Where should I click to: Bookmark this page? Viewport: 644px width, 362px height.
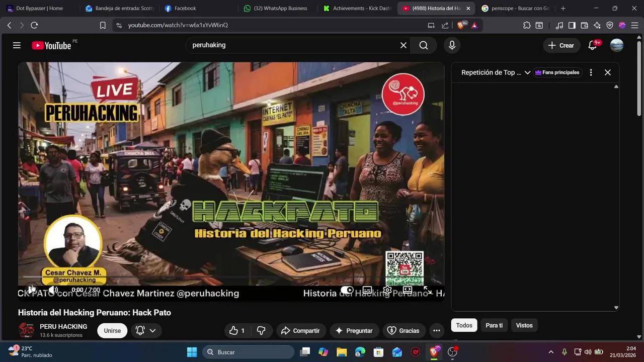pos(103,25)
